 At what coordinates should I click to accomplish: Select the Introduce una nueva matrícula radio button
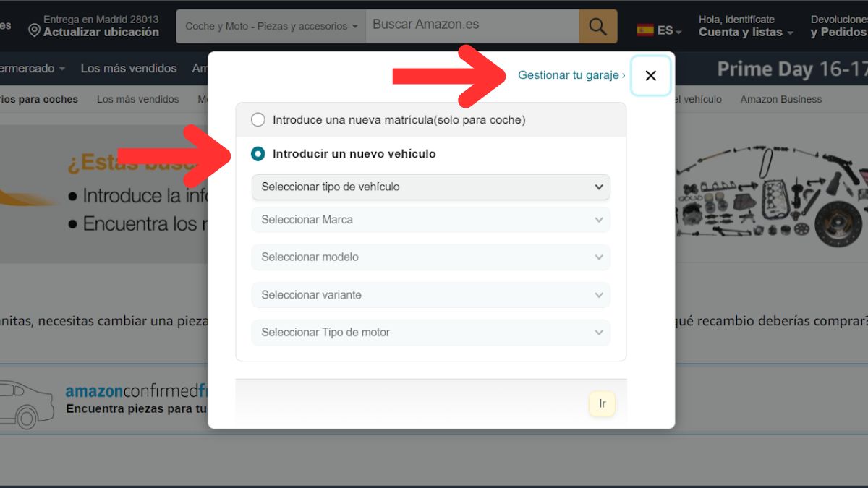[x=258, y=119]
